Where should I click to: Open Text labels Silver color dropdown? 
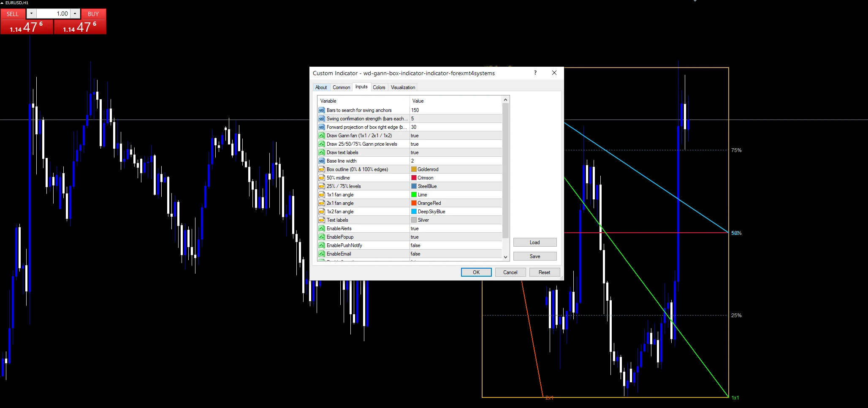pos(456,220)
